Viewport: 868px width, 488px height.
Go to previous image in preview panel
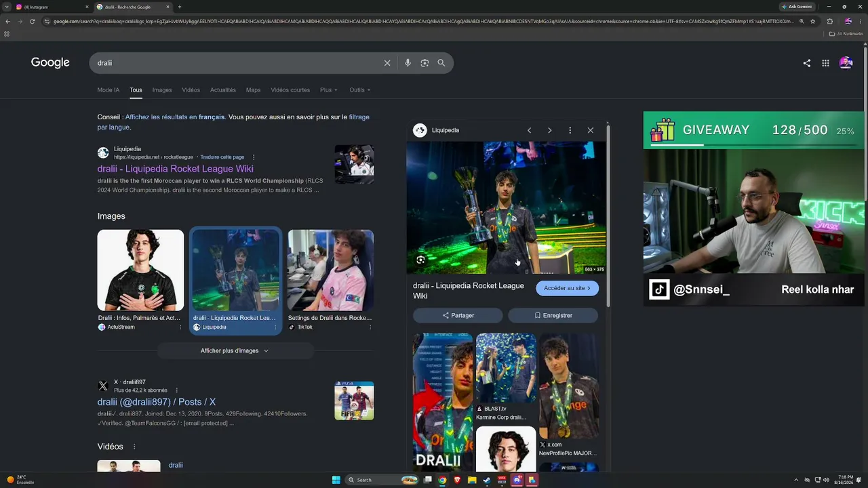tap(529, 130)
